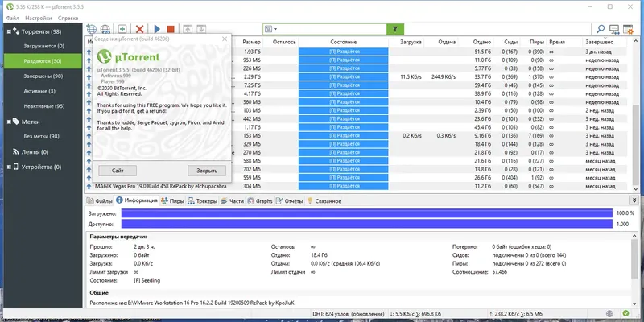Screen dimensions: 644x322
Task: Click the Add Torrent link (chain globe) icon
Action: (x=105, y=29)
